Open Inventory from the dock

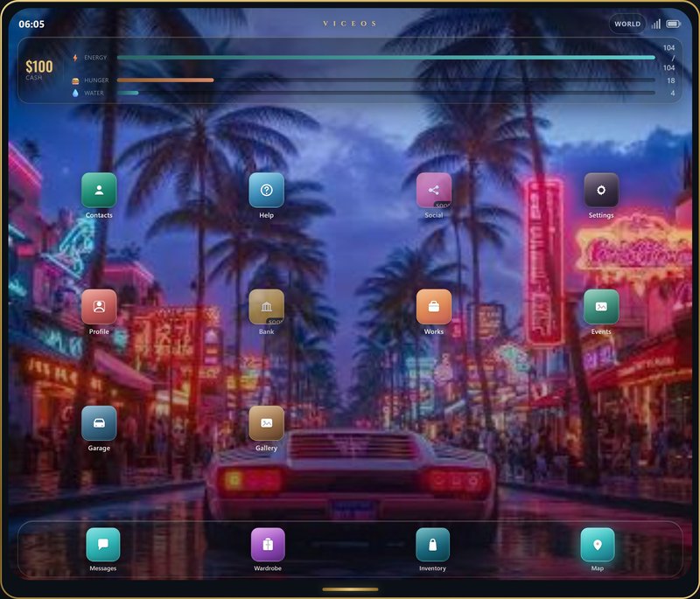pyautogui.click(x=432, y=545)
